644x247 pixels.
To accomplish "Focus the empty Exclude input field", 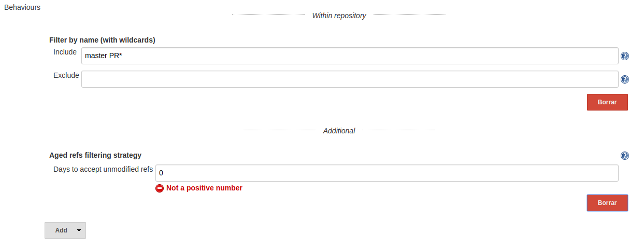I will coord(350,79).
